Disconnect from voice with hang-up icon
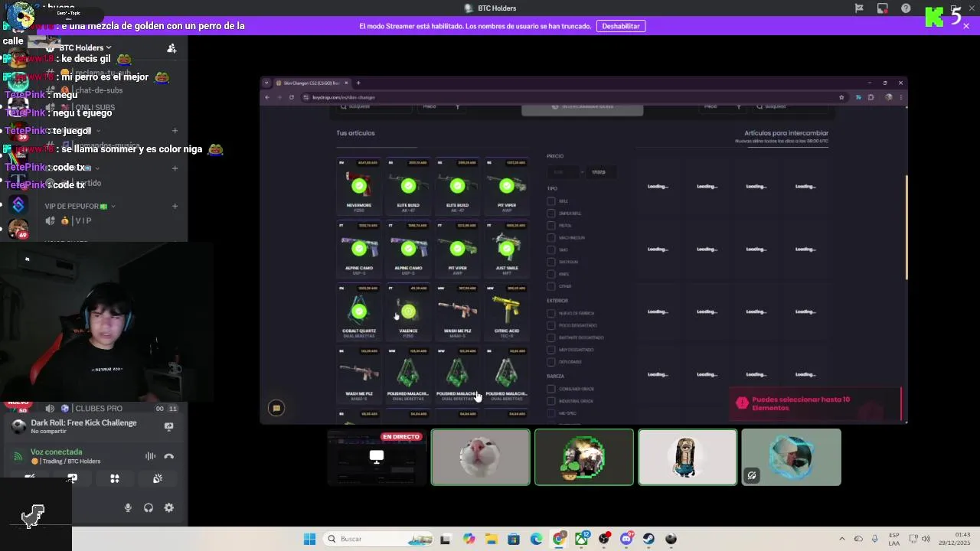 [169, 456]
